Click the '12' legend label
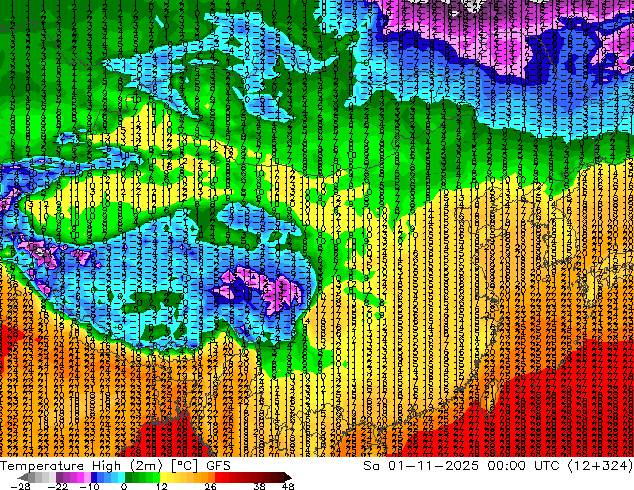This screenshot has width=634, height=490. (162, 486)
